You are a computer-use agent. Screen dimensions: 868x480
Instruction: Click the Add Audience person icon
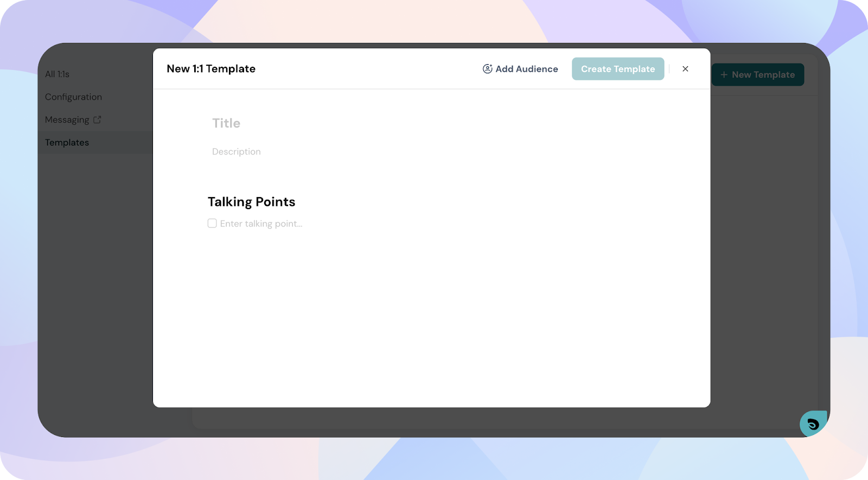point(487,69)
